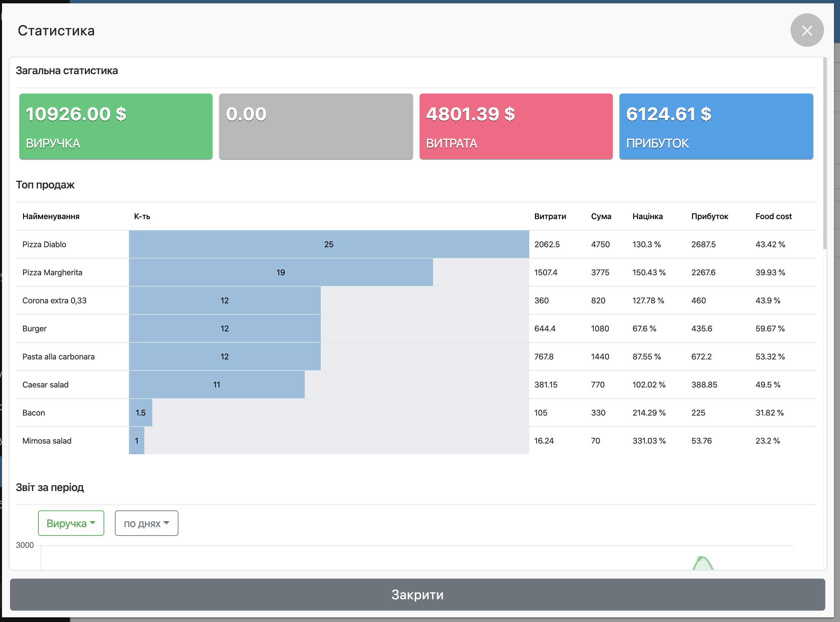Click the Mimosa salad quantity bar
840x622 pixels.
pos(137,441)
